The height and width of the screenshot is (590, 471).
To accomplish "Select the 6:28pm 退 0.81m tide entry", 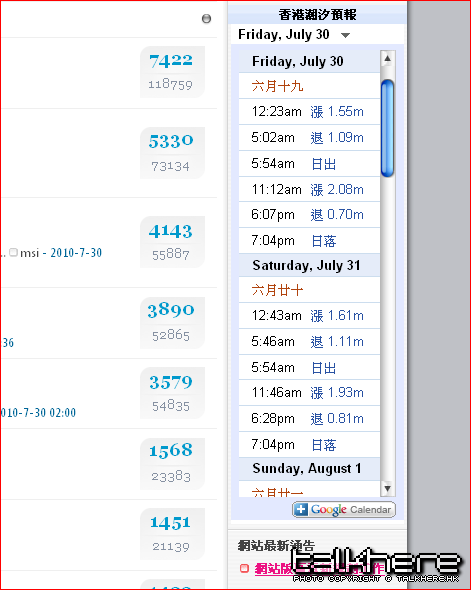I will pos(309,418).
